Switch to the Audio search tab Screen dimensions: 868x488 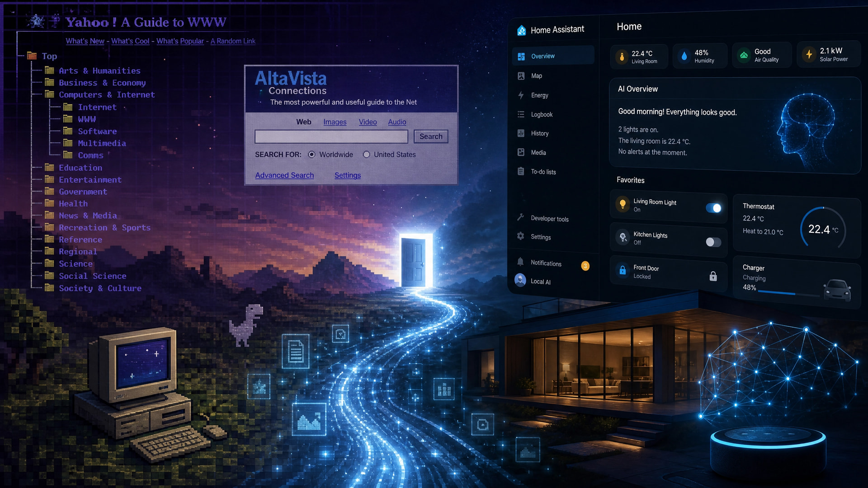(397, 122)
